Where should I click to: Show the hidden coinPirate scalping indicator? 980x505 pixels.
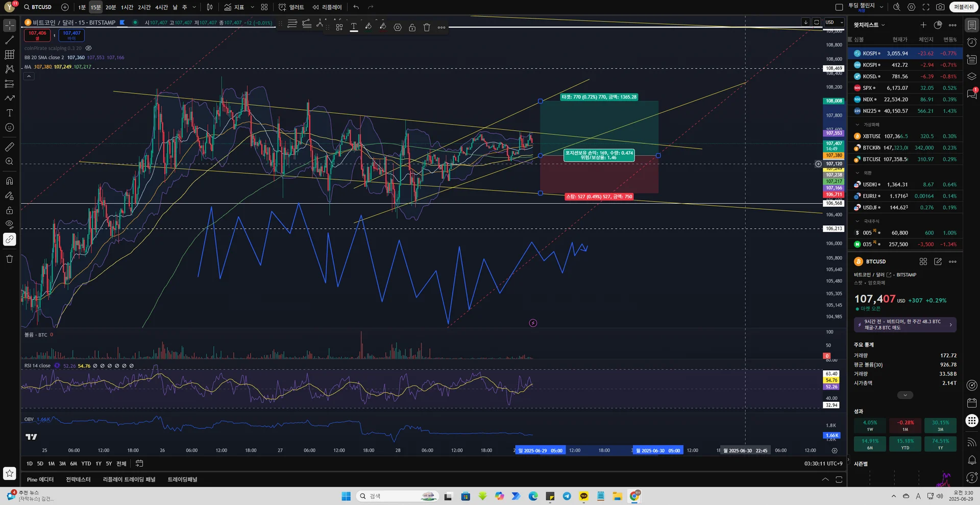pos(88,49)
